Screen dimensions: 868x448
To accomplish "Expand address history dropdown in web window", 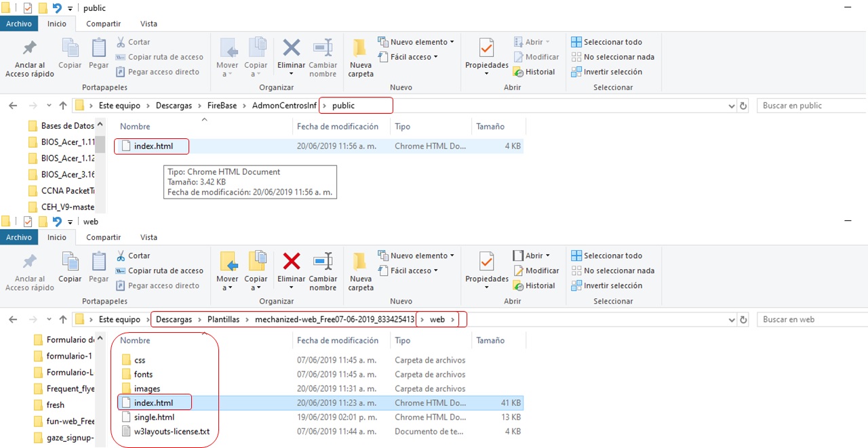I will 731,319.
